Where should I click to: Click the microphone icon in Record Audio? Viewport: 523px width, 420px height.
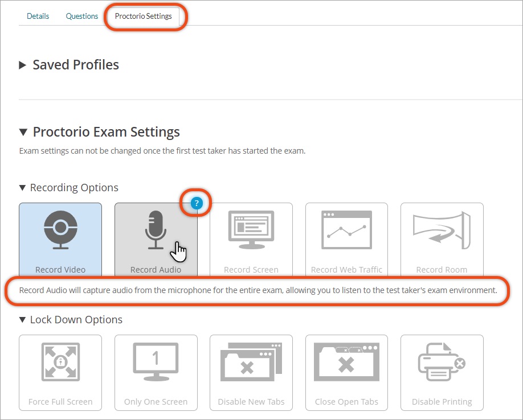point(156,230)
